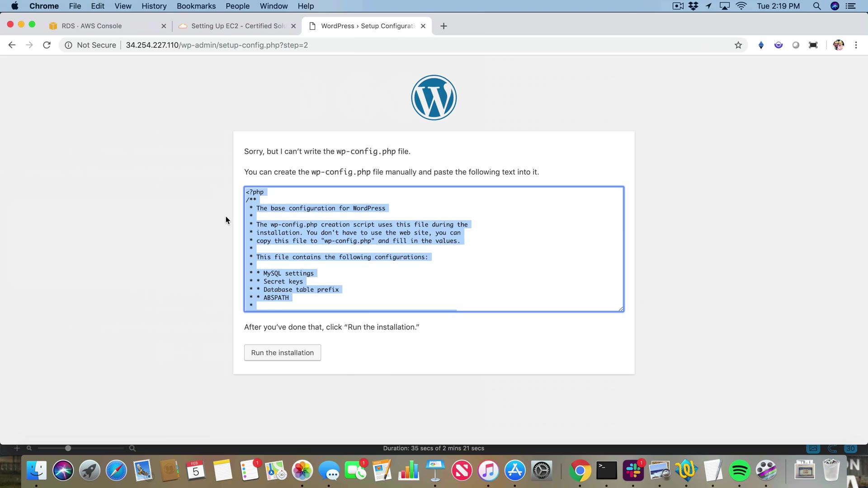
Task: Open the History menu
Action: (154, 6)
